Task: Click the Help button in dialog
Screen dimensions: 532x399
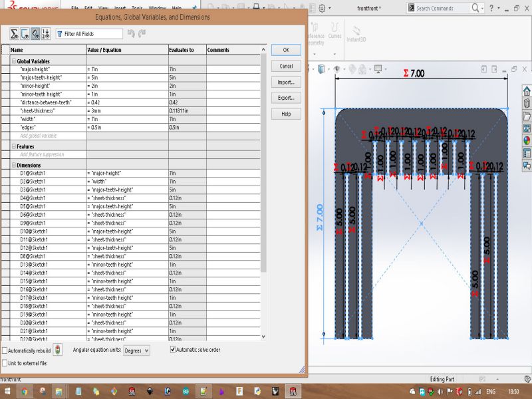Action: [286, 114]
